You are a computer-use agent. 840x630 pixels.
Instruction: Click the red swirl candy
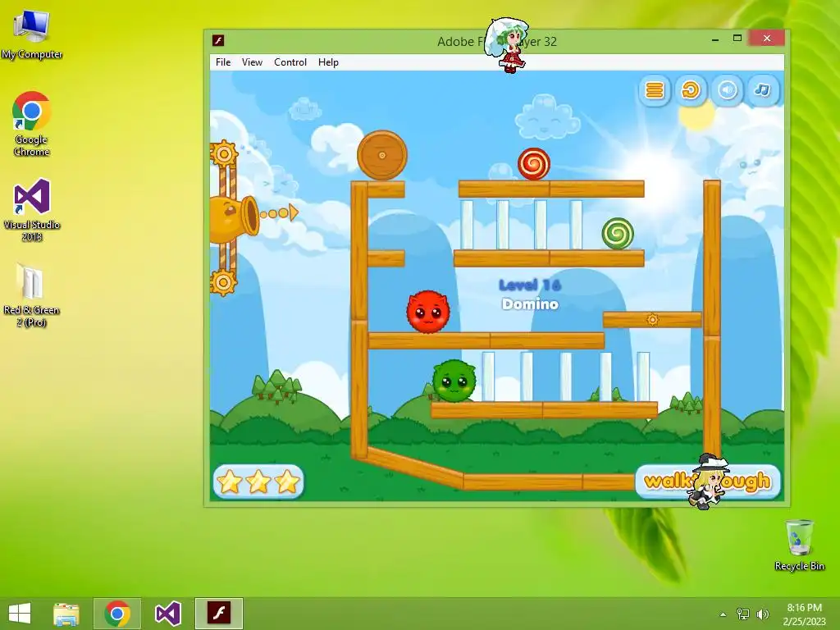click(533, 164)
